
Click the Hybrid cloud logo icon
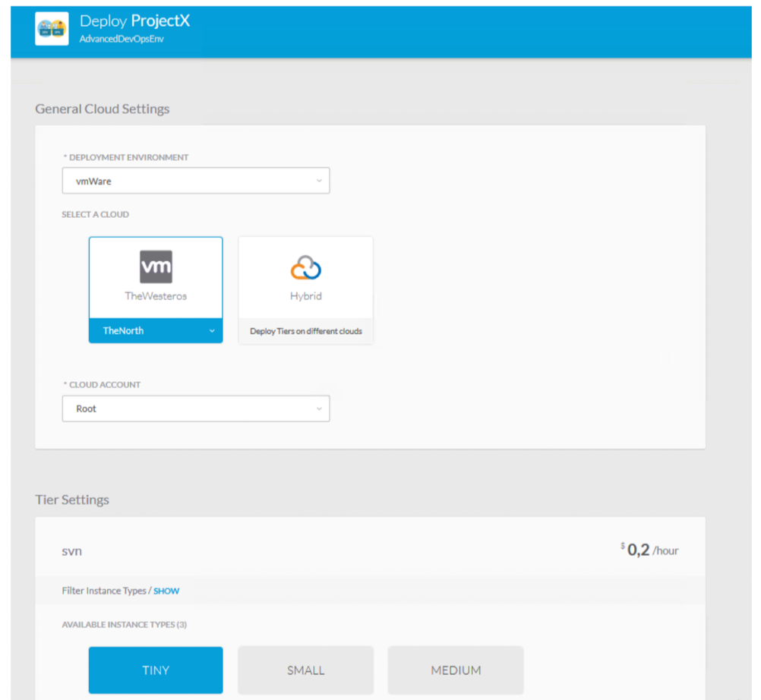[x=306, y=267]
